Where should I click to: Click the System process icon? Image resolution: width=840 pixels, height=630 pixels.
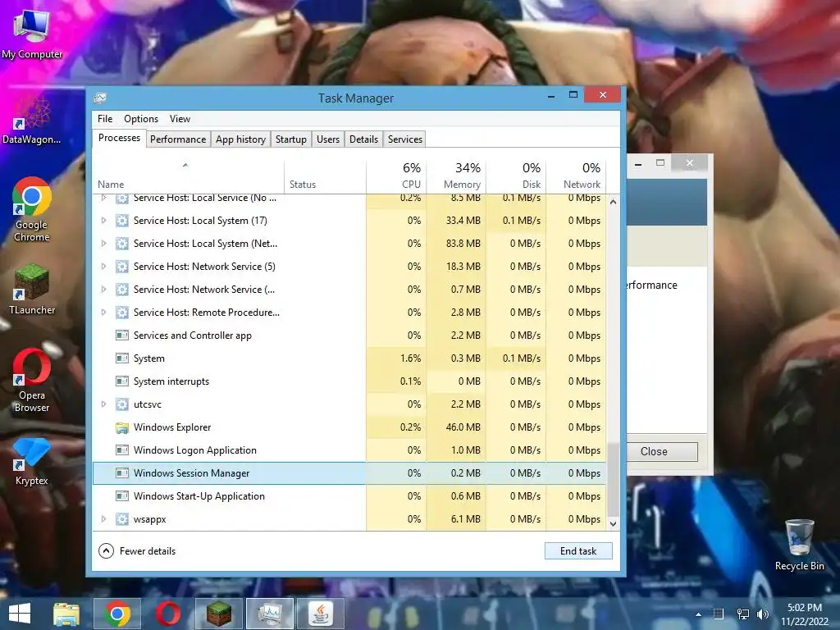click(122, 358)
